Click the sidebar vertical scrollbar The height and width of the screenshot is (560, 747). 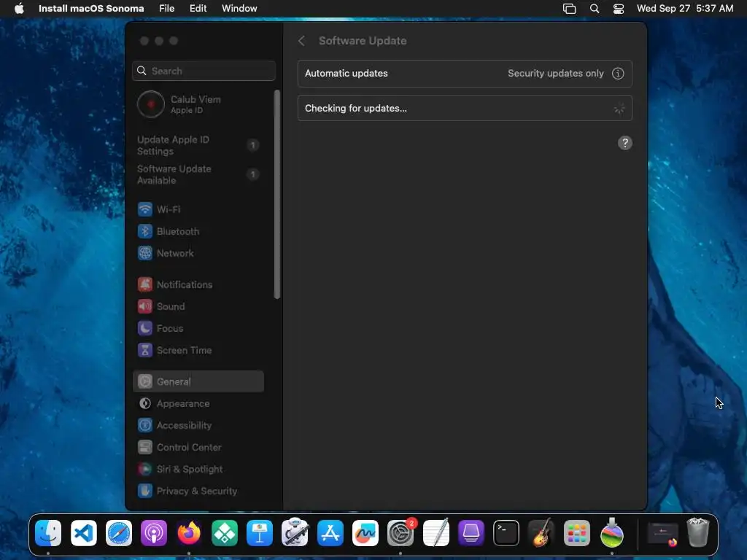click(277, 194)
